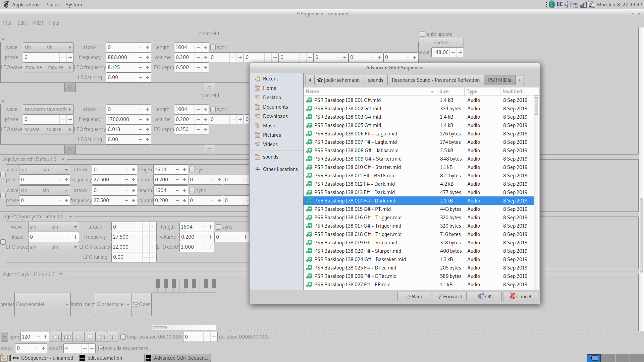The width and height of the screenshot is (644, 362).
Task: Click the volume speaker tray icon
Action: (x=568, y=5)
